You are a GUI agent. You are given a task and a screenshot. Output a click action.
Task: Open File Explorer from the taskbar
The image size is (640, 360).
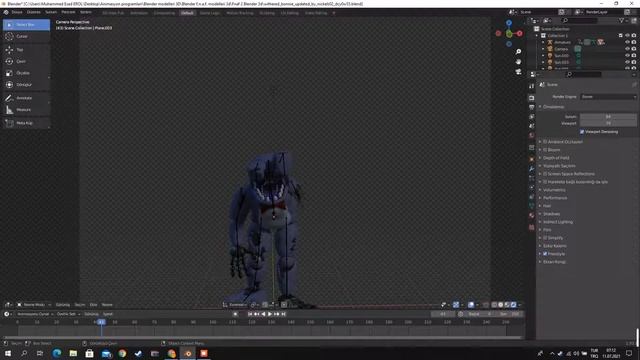click(x=73, y=353)
